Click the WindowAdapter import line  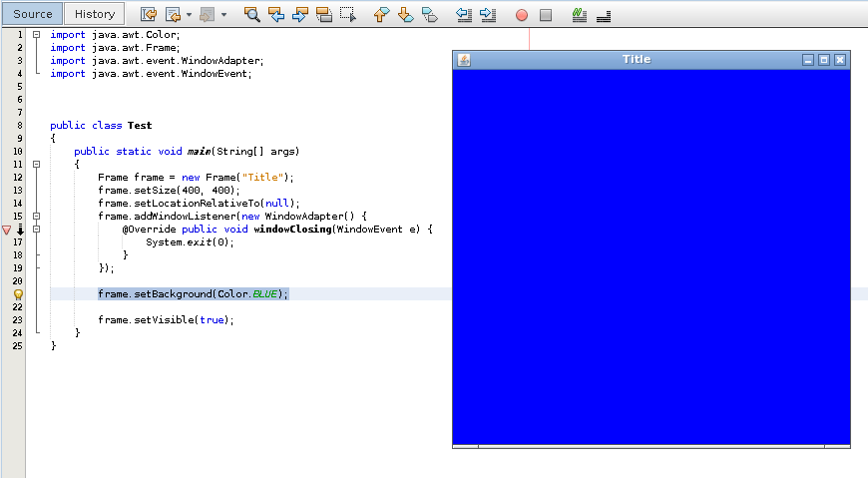(x=158, y=60)
